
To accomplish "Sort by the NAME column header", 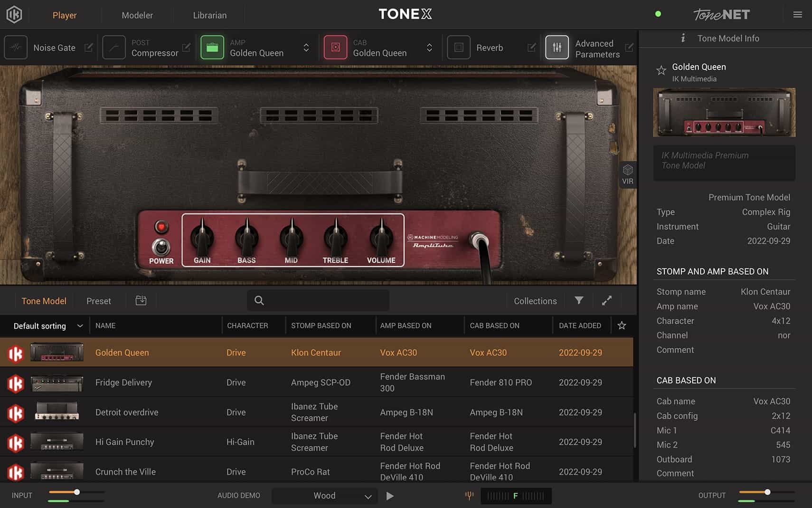I will 105,326.
